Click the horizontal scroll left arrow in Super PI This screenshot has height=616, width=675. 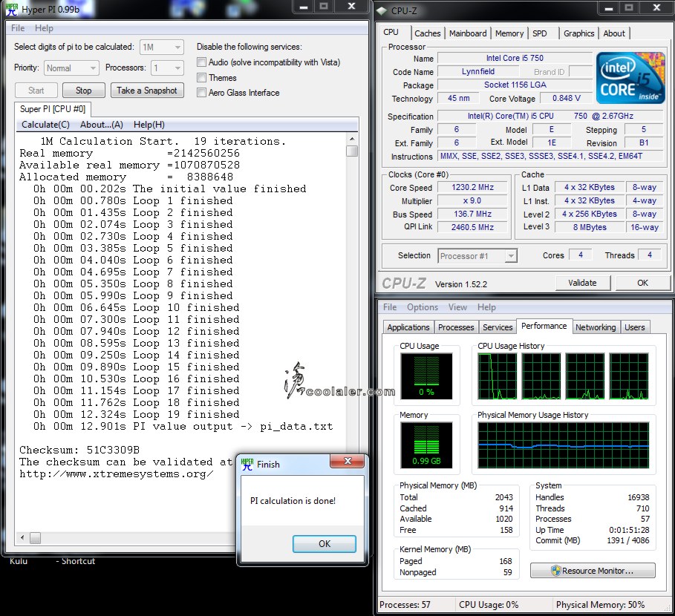click(22, 538)
